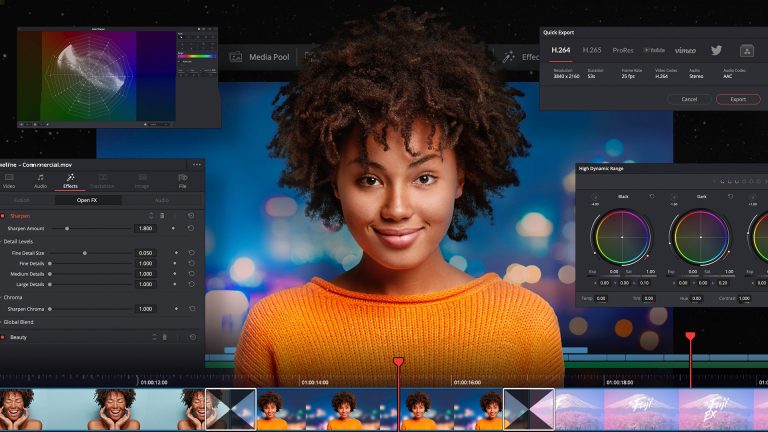Click the HDR Hue value field
Viewport: 768px width, 432px height.
(696, 298)
